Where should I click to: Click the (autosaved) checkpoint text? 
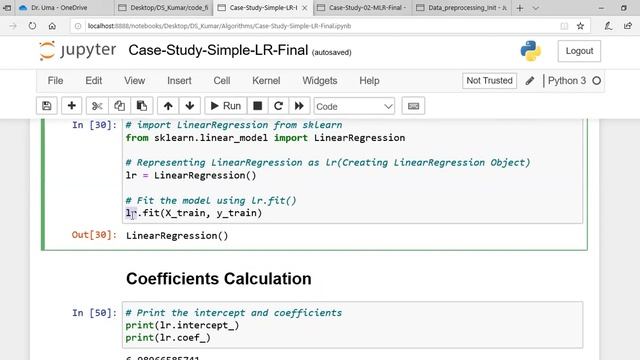pos(331,52)
